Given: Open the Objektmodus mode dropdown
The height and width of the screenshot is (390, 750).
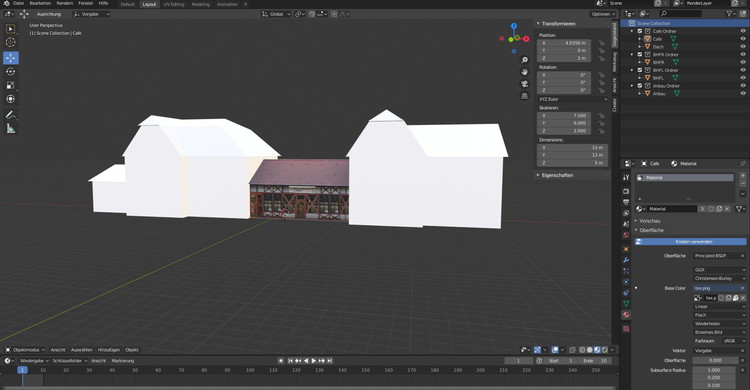Looking at the screenshot, I should tap(25, 350).
